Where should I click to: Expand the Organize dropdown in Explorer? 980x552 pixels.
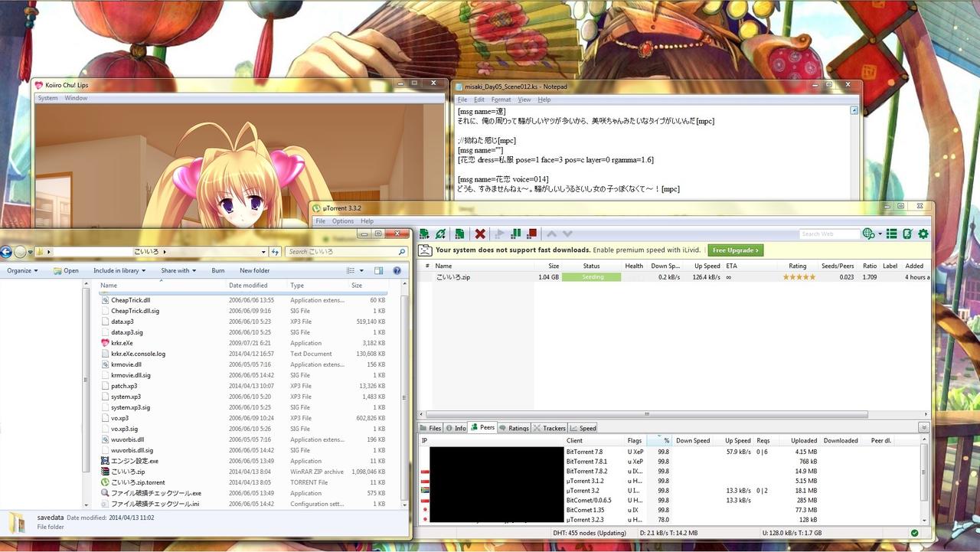[22, 270]
